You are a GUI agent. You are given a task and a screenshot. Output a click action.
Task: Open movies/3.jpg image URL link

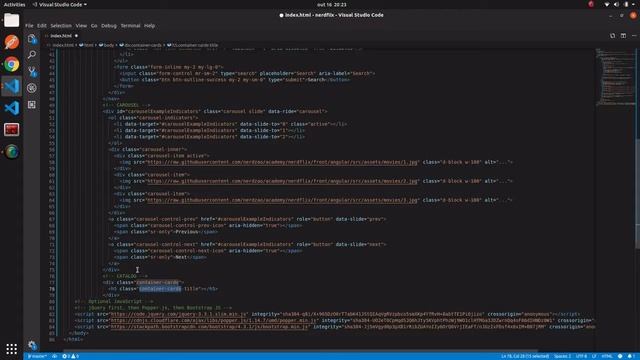282,200
